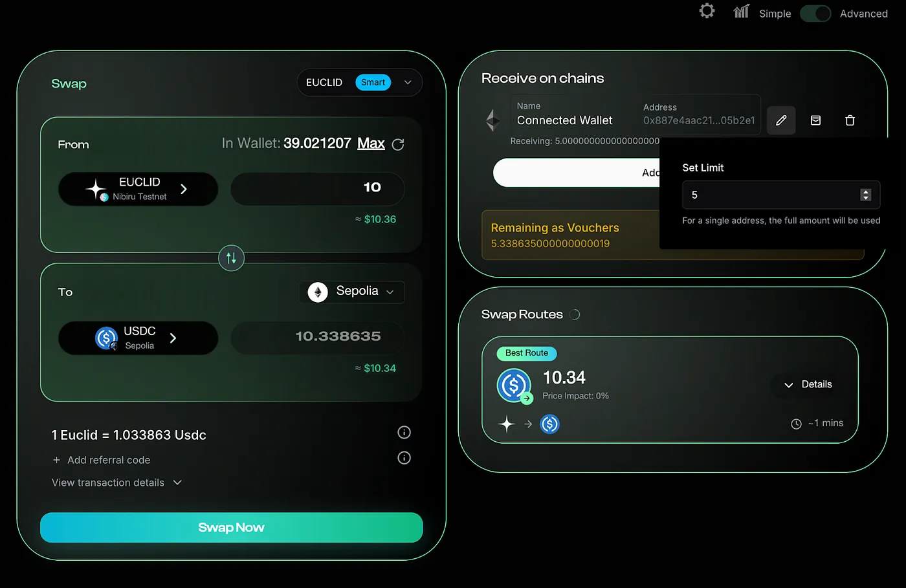
Task: Click Euclid star icon in route path
Action: click(506, 424)
